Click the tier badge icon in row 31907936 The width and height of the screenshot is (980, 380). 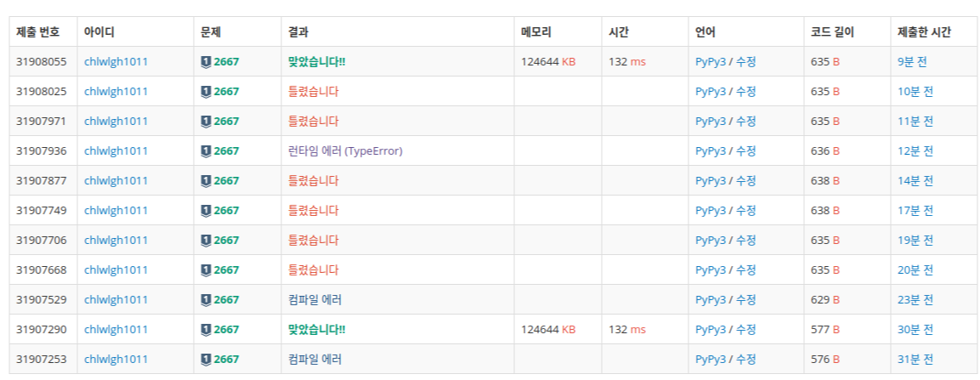point(206,150)
